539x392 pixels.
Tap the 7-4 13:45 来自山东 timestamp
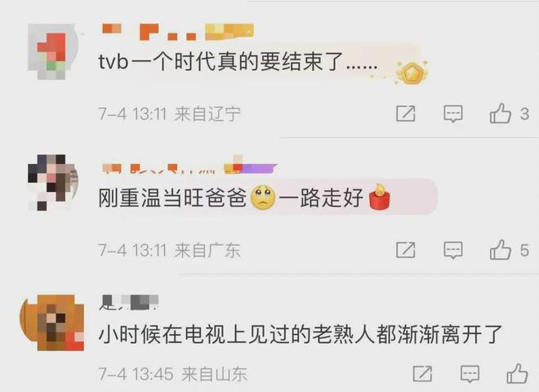pos(172,374)
